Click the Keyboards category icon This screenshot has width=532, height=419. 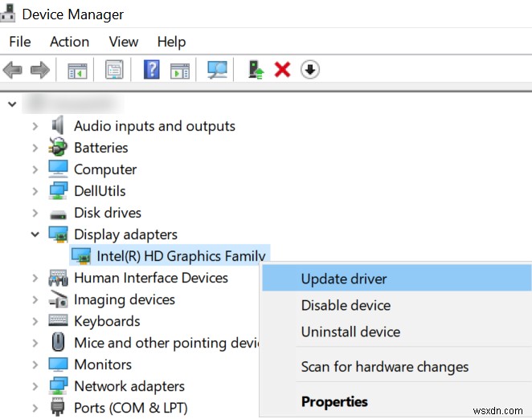pos(58,320)
